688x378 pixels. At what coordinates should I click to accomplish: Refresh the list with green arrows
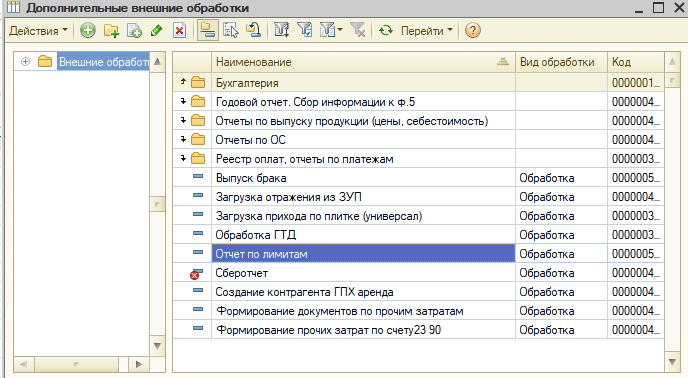(386, 31)
